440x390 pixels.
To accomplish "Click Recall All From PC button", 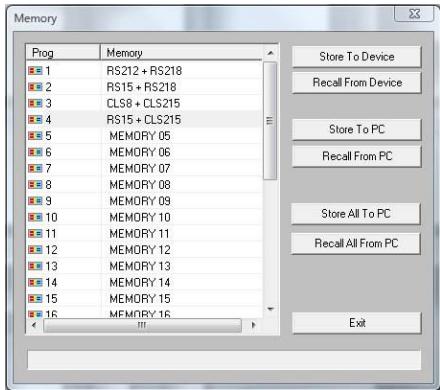I will (356, 243).
